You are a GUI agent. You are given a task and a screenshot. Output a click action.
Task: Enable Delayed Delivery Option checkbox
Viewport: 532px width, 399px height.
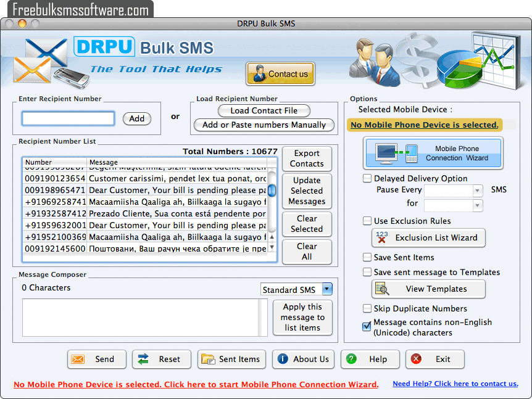367,178
